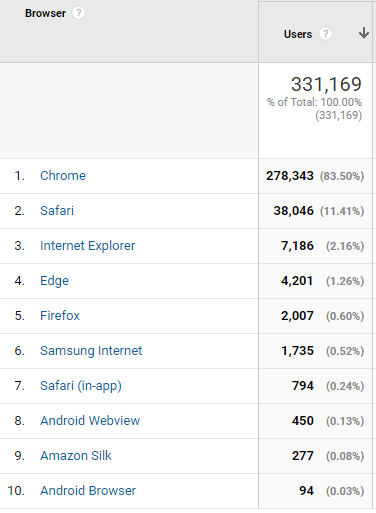Click the Safari users value 38,046
The width and height of the screenshot is (376, 513).
(293, 211)
